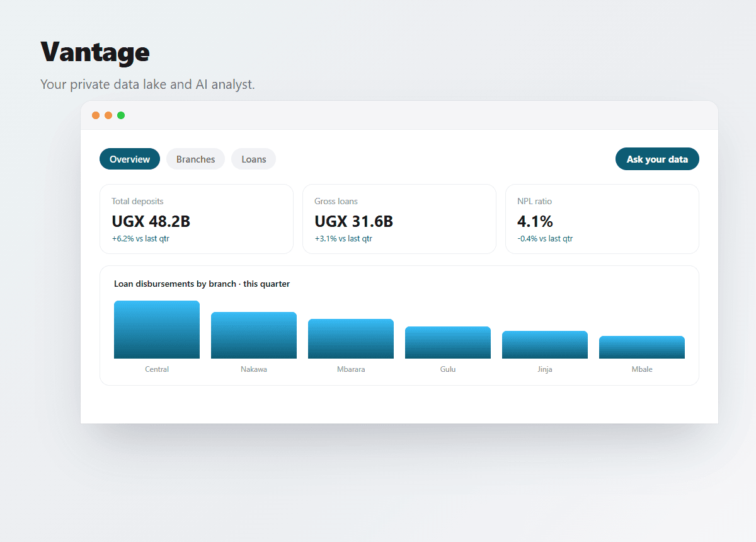Select the Gulu branch bar

tap(448, 342)
